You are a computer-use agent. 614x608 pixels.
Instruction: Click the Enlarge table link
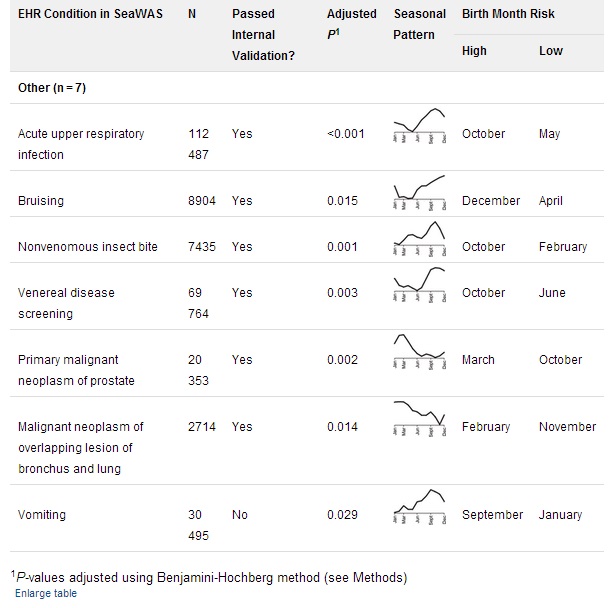(46, 593)
